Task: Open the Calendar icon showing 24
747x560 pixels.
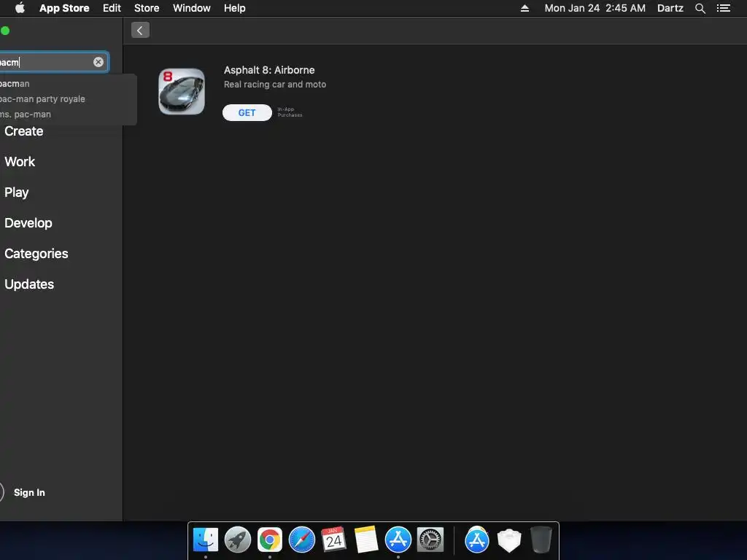Action: 334,540
